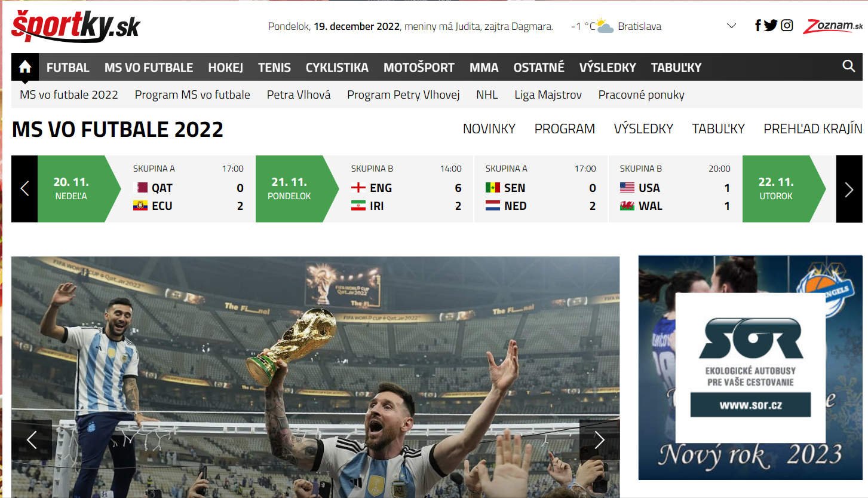Open the HOKEJ menu item
This screenshot has width=868, height=498.
click(225, 68)
